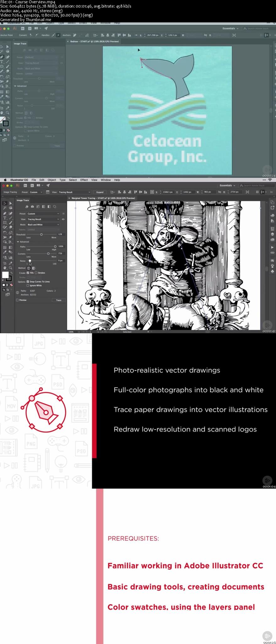The width and height of the screenshot is (276, 644).
Task: Click the Threshold slider handle
Action: [x=41, y=235]
